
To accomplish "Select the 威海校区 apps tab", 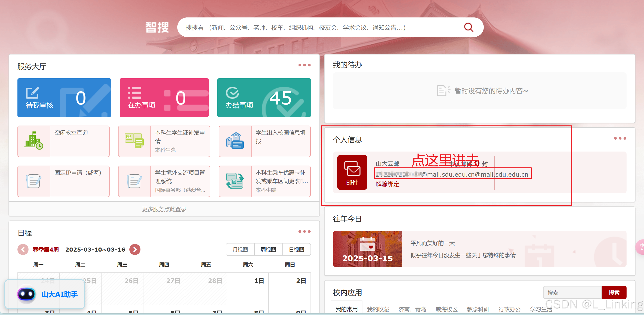I will (446, 309).
